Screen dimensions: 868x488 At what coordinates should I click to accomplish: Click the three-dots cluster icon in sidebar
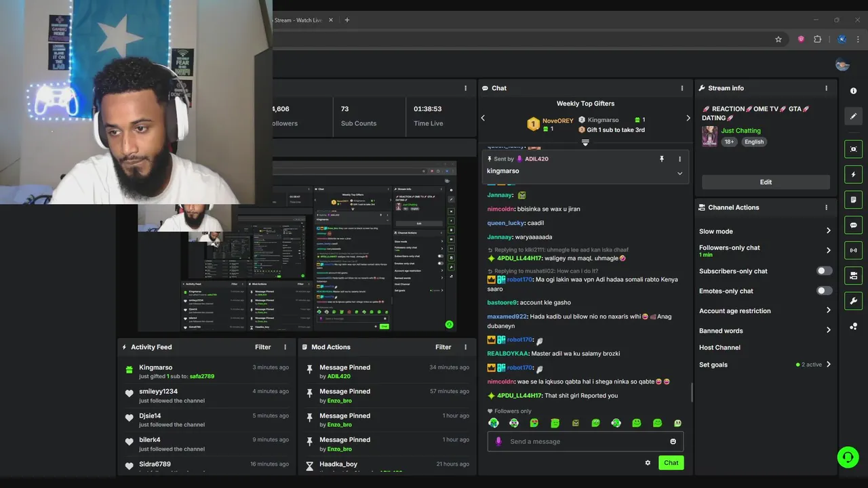point(853,327)
